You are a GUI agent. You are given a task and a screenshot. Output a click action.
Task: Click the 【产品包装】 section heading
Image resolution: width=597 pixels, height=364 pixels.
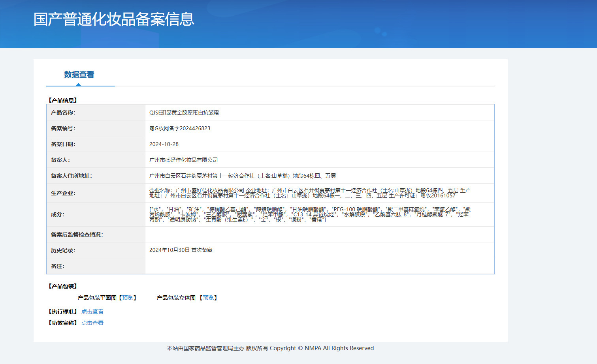[x=63, y=286]
